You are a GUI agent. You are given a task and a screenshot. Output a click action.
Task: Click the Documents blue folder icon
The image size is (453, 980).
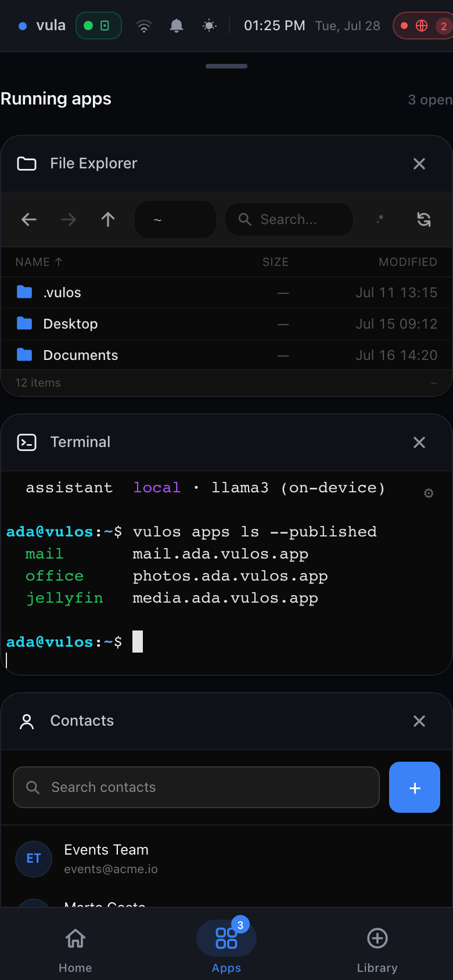pos(24,355)
